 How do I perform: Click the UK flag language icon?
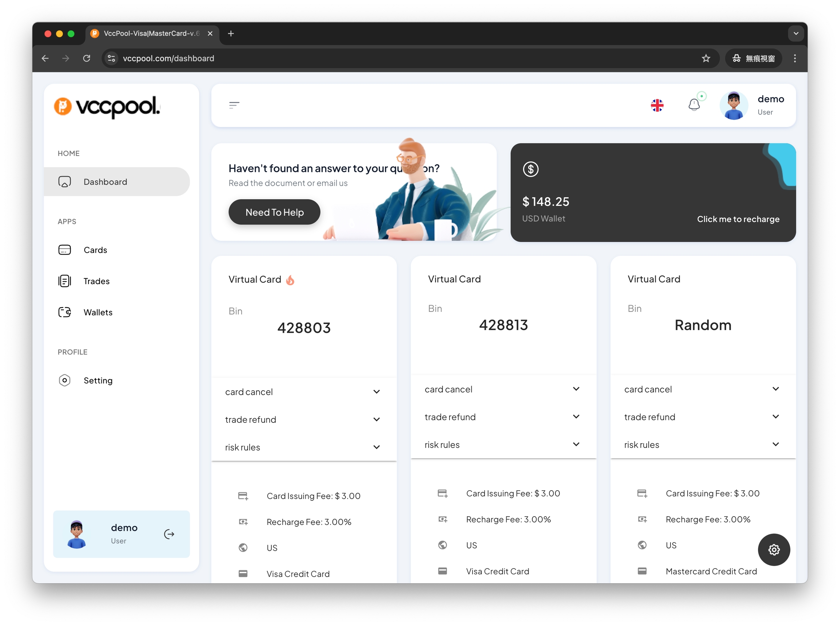pos(657,105)
